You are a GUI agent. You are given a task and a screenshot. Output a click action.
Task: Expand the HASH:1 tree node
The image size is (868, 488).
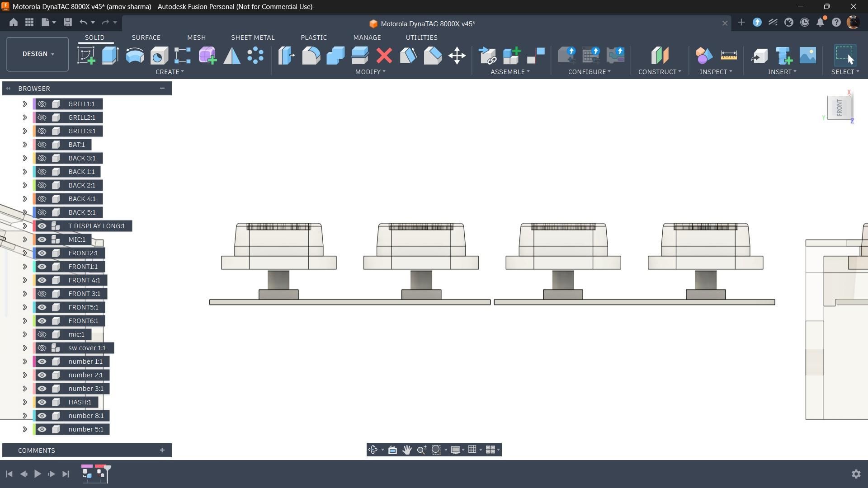pyautogui.click(x=25, y=402)
